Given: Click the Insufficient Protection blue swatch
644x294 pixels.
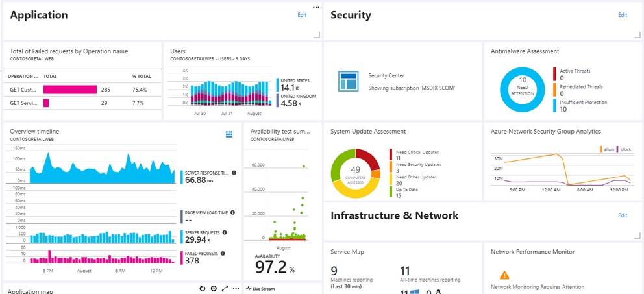Looking at the screenshot, I should click(554, 106).
